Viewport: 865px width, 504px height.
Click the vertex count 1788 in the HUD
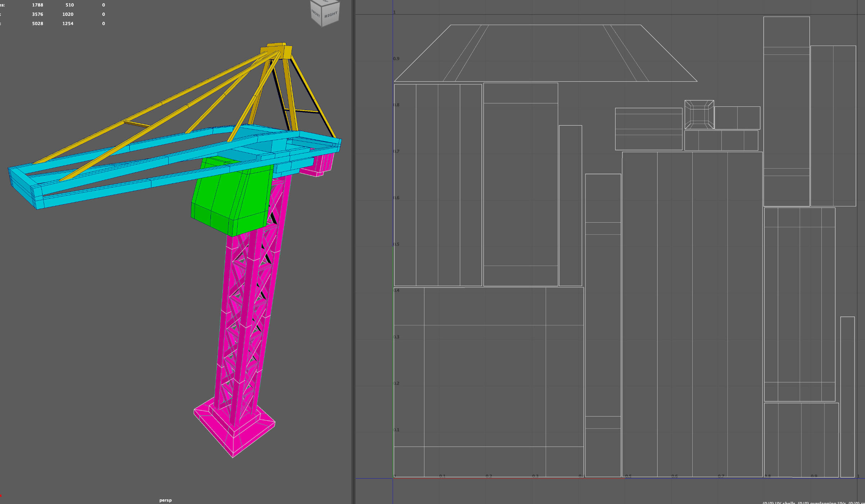click(37, 5)
